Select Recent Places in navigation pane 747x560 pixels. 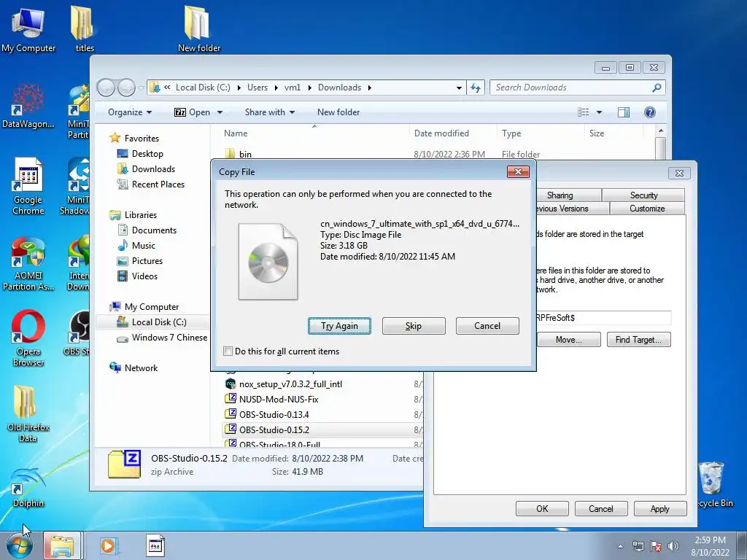click(158, 184)
